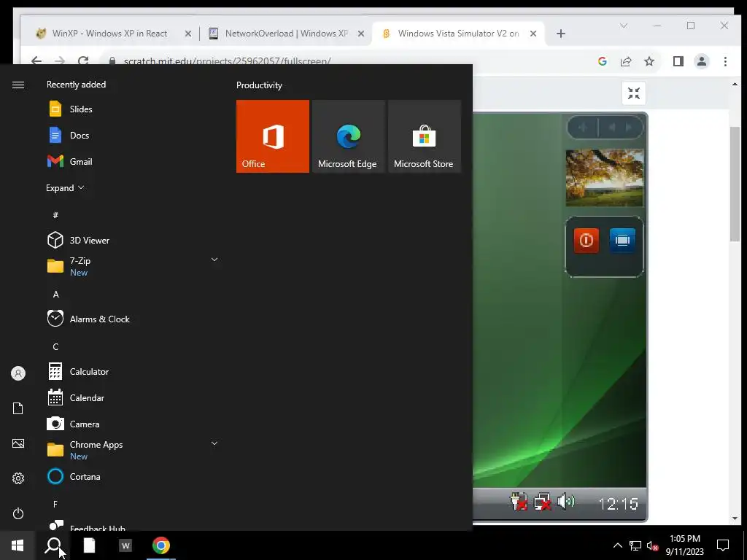Viewport: 747px width, 560px height.
Task: Open Slides from Recently added
Action: point(133,109)
